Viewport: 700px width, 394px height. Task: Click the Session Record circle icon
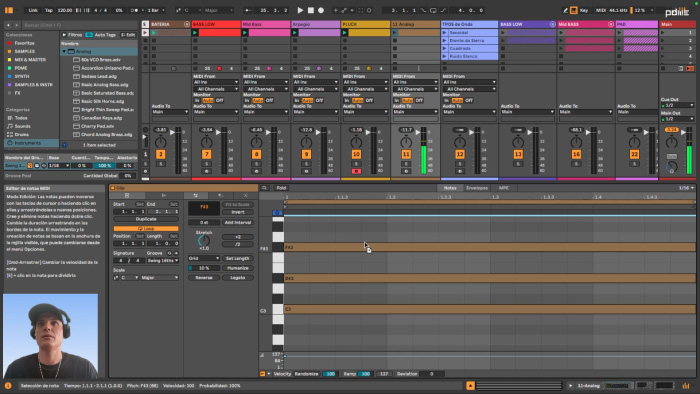tap(369, 10)
